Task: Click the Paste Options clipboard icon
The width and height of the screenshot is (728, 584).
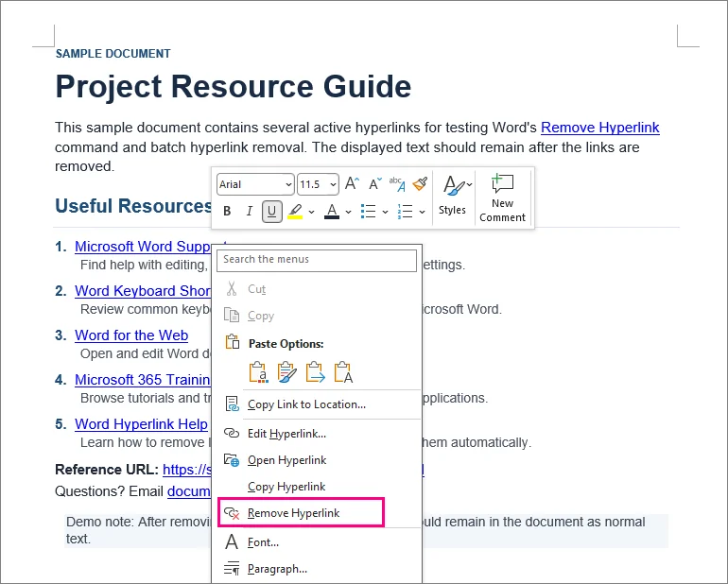Action: 233,342
